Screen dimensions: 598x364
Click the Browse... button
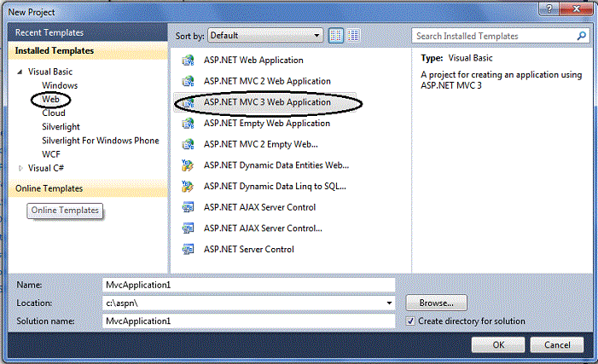tap(436, 303)
